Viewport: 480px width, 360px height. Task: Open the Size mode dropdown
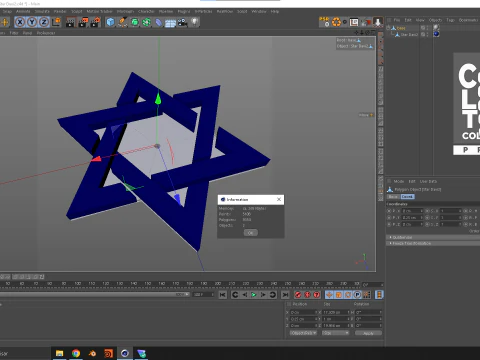click(336, 333)
